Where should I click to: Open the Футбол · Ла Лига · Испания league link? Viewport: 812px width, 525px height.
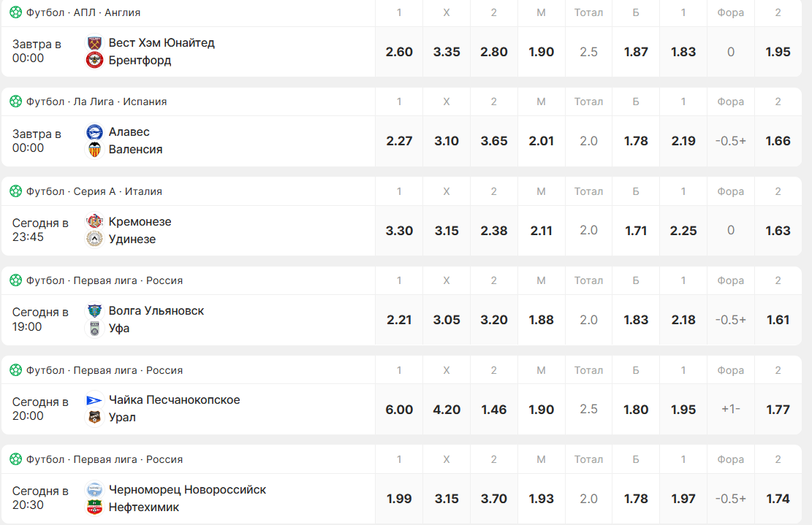click(96, 101)
